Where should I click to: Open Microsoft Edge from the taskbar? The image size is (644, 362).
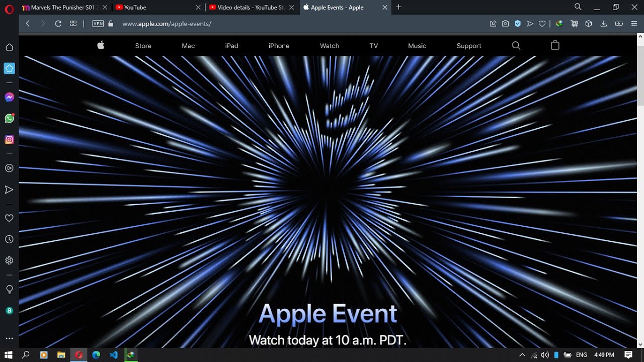96,355
